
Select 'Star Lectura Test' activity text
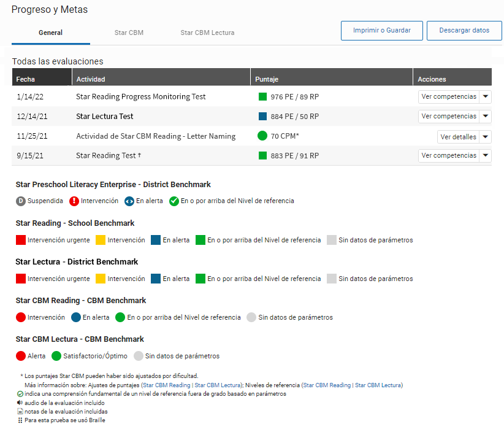104,117
